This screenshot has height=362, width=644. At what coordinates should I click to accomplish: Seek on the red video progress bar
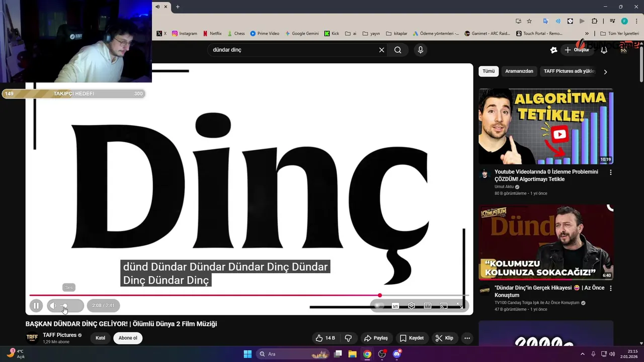tap(249, 295)
